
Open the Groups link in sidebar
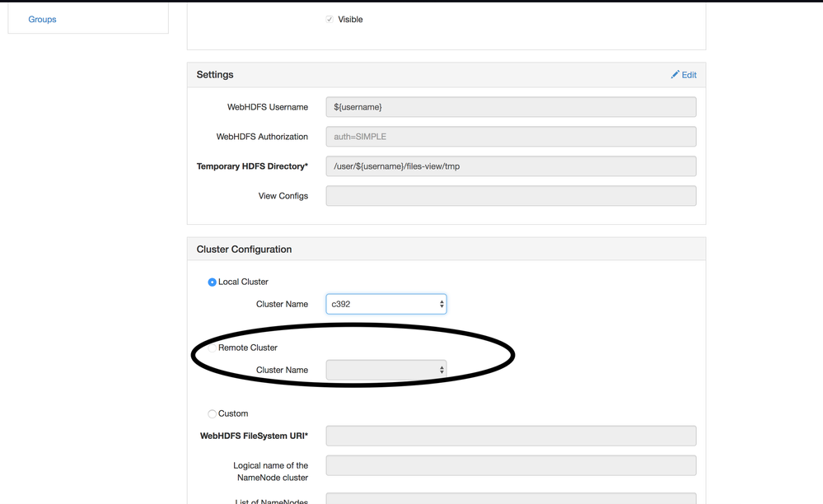tap(42, 20)
